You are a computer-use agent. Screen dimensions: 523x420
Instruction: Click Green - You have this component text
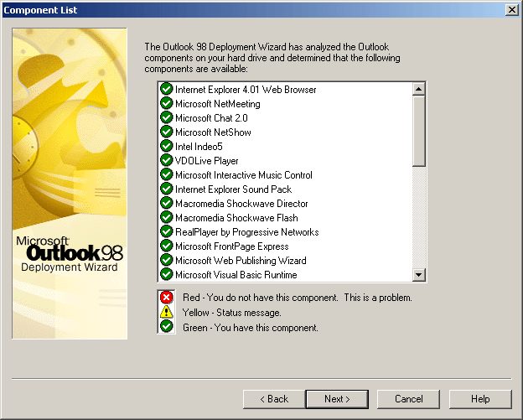click(x=250, y=328)
